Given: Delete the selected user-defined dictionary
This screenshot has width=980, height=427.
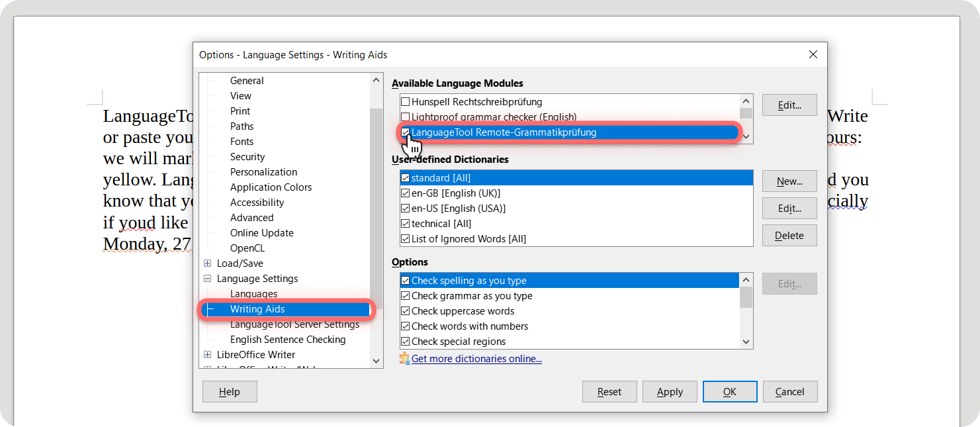Looking at the screenshot, I should pyautogui.click(x=789, y=236).
